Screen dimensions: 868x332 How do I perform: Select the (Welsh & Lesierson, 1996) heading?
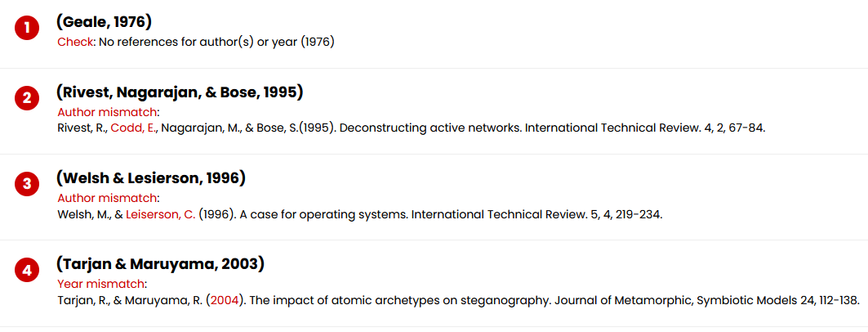(150, 178)
